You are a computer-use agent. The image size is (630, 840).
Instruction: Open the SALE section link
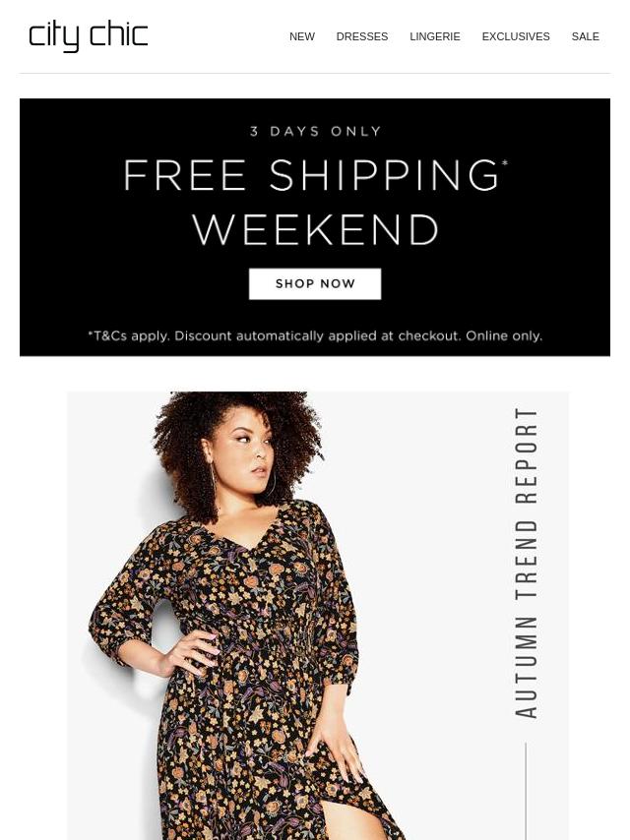click(585, 36)
